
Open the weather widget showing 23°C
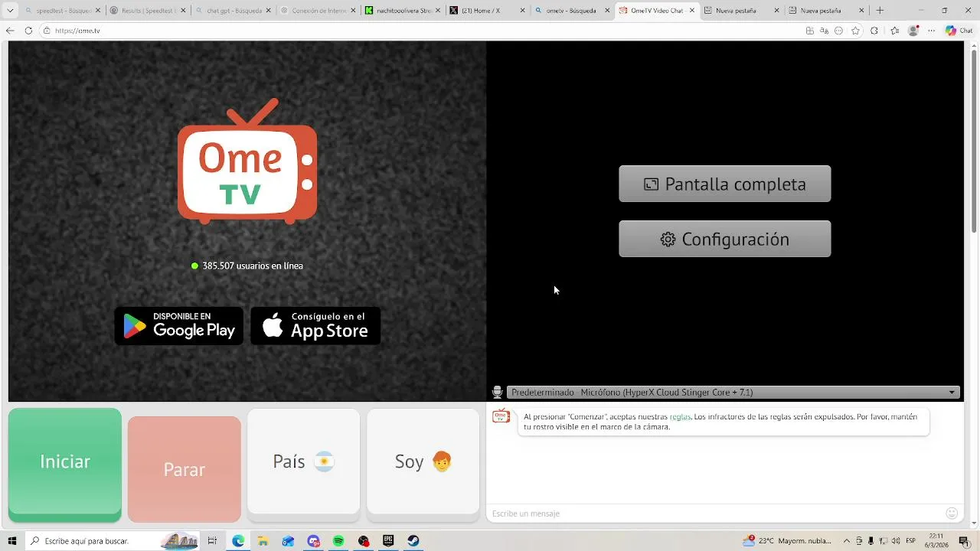pos(786,541)
